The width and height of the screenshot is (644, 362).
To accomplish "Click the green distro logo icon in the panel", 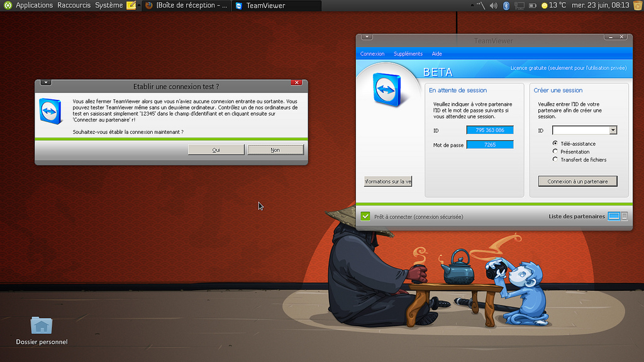I will [x=8, y=5].
